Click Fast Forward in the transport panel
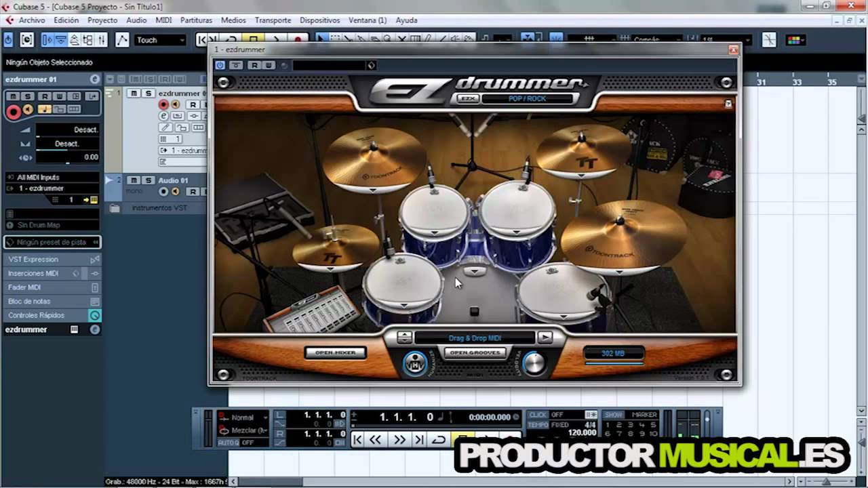Viewport: 868px width, 488px height. coord(400,440)
